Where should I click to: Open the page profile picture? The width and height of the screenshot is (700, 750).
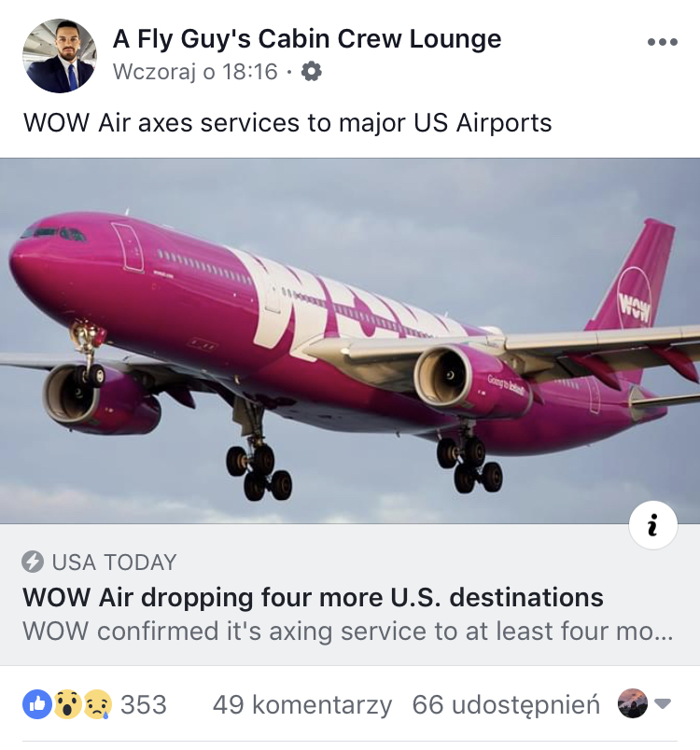click(x=60, y=56)
